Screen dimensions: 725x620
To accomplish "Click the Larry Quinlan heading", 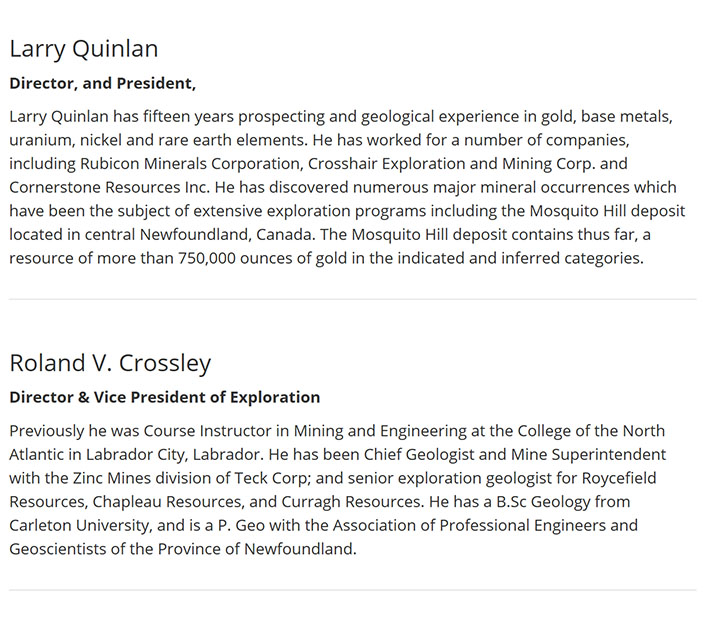I will pos(84,49).
